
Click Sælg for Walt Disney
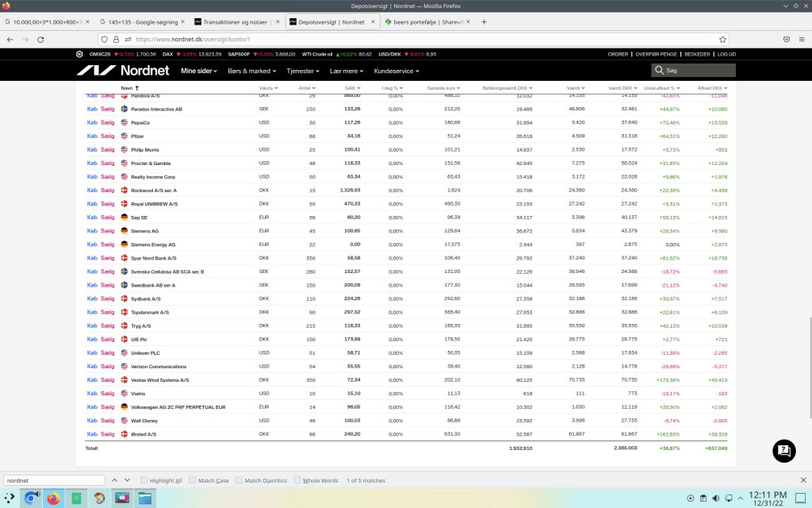click(x=108, y=421)
